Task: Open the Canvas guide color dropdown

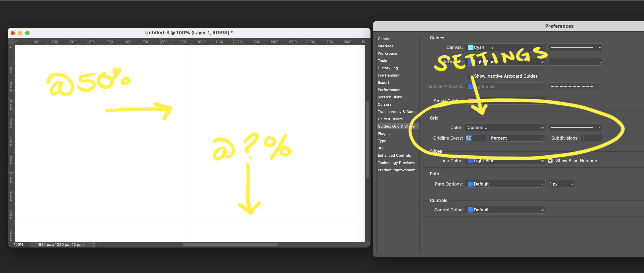Action: (x=505, y=47)
